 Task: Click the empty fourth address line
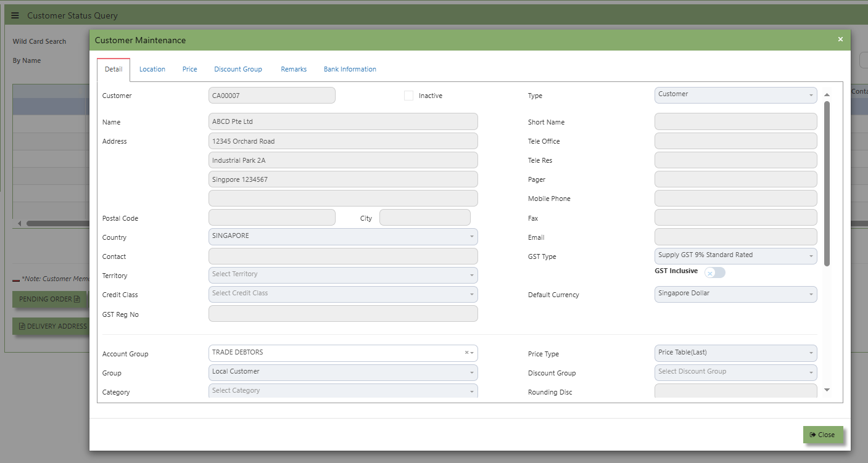click(343, 199)
